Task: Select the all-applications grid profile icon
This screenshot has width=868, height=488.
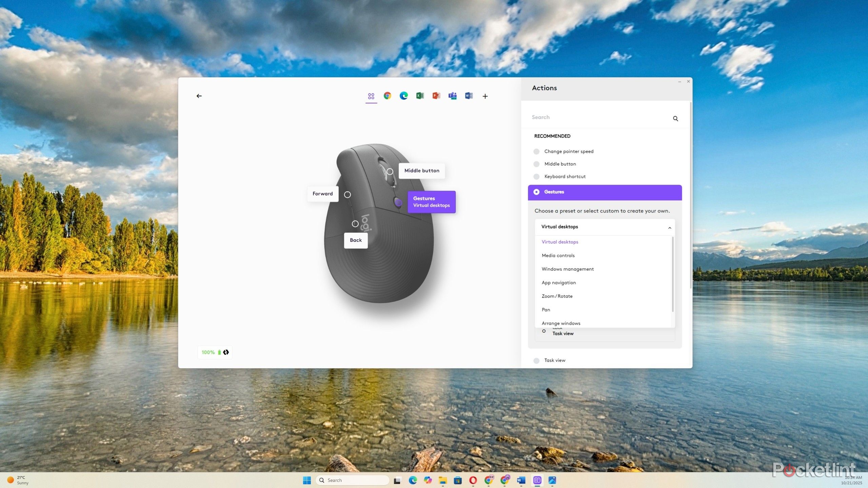Action: (x=371, y=96)
